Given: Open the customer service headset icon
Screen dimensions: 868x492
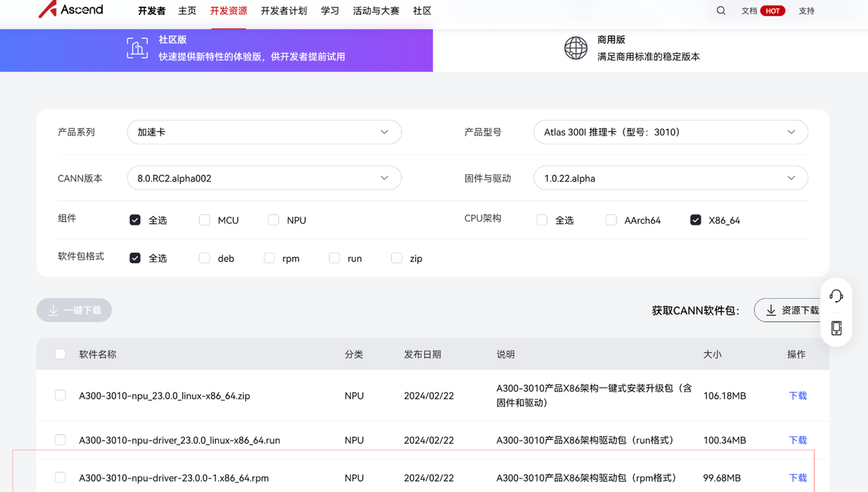Looking at the screenshot, I should pyautogui.click(x=836, y=295).
